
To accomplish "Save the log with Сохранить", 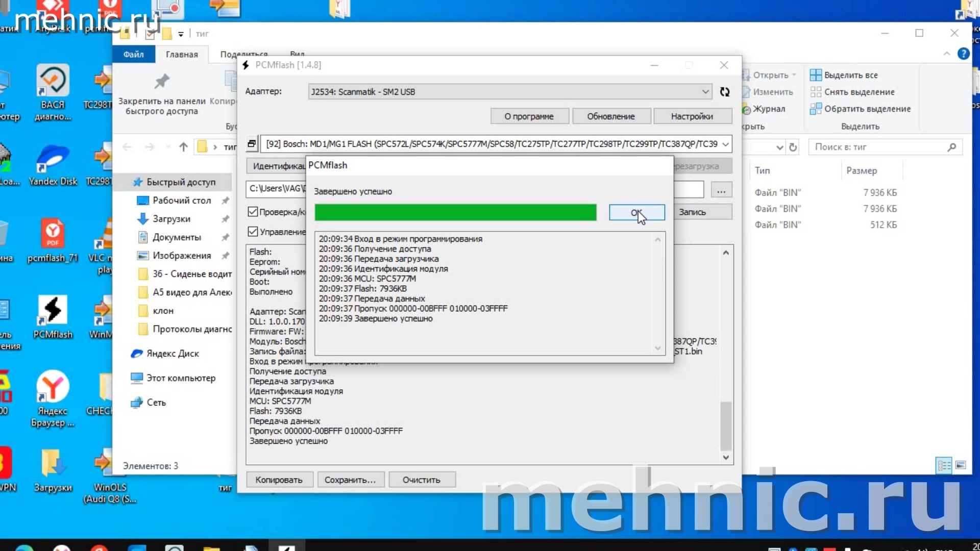I will tap(350, 480).
